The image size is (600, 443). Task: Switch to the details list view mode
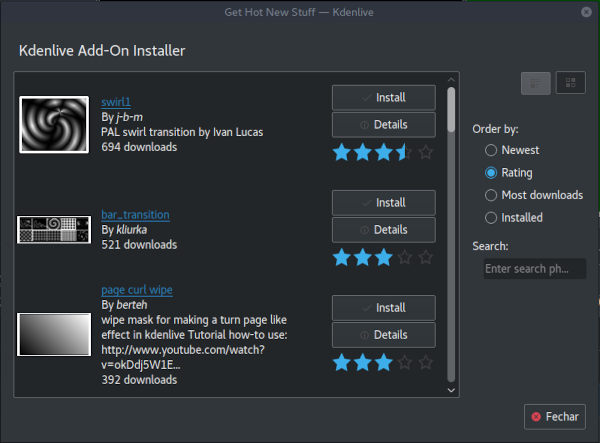pyautogui.click(x=535, y=83)
